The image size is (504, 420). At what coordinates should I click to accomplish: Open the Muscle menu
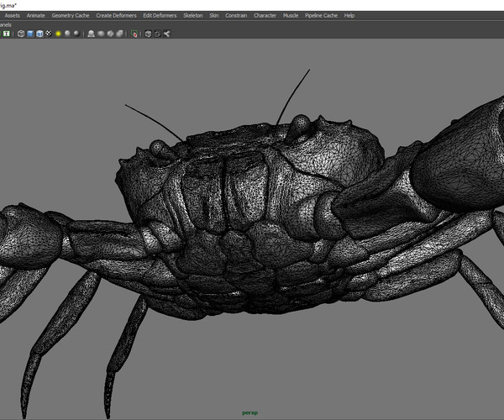(x=291, y=15)
